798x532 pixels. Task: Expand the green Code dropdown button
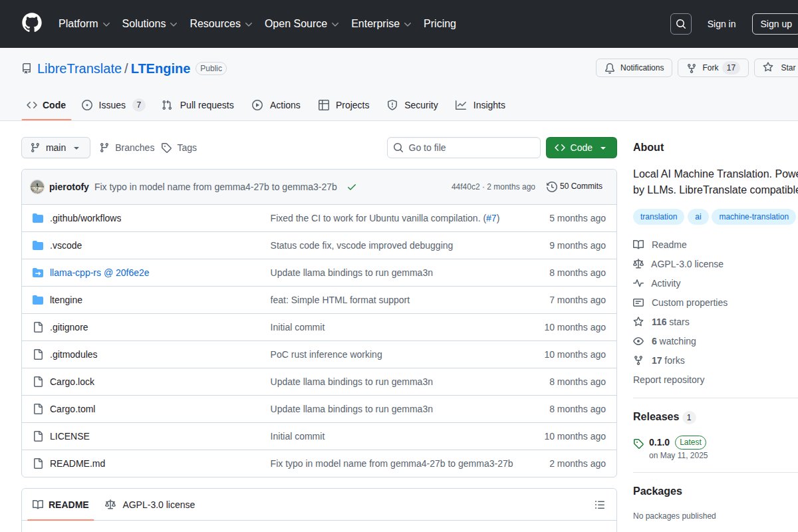581,148
